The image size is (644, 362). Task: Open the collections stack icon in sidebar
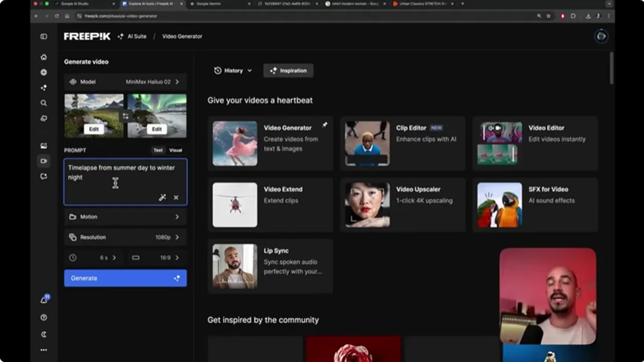point(44,118)
